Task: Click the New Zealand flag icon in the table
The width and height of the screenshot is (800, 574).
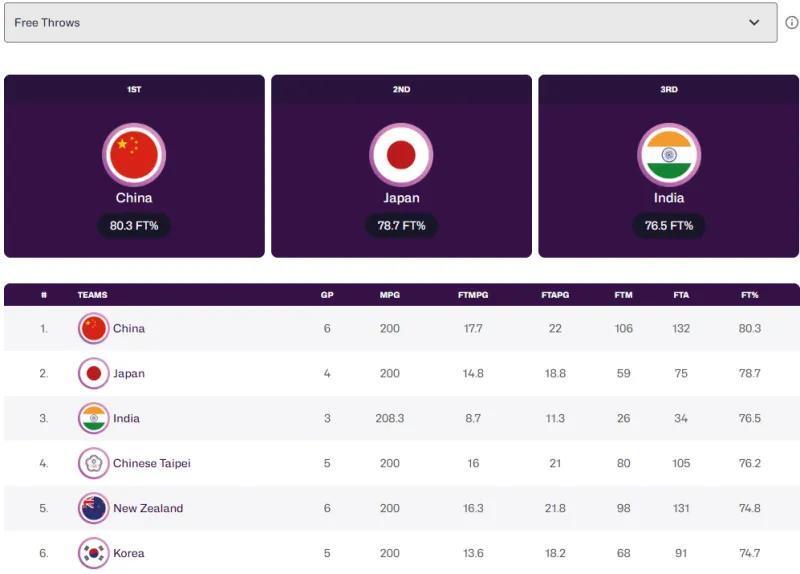Action: [94, 508]
